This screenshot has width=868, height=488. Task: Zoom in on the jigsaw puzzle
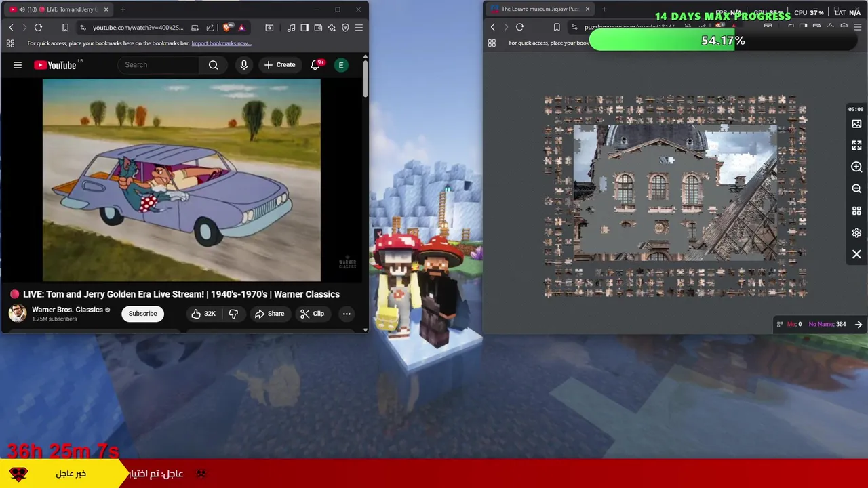coord(856,167)
